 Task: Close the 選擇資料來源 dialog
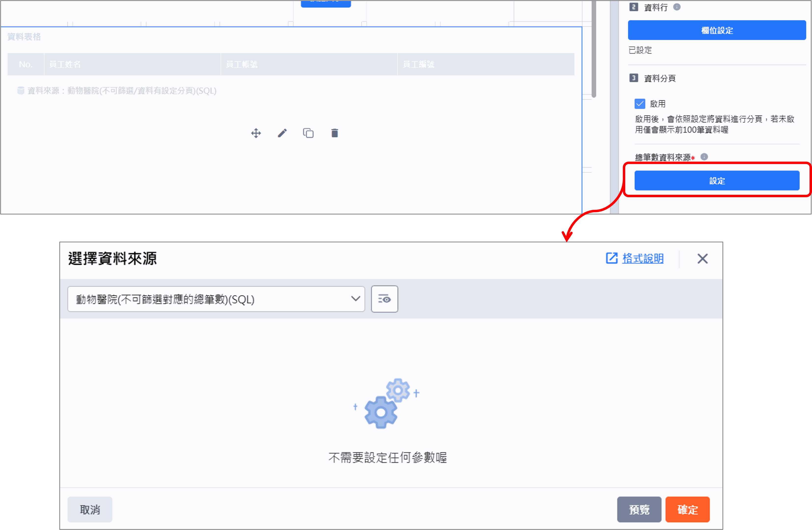tap(703, 259)
